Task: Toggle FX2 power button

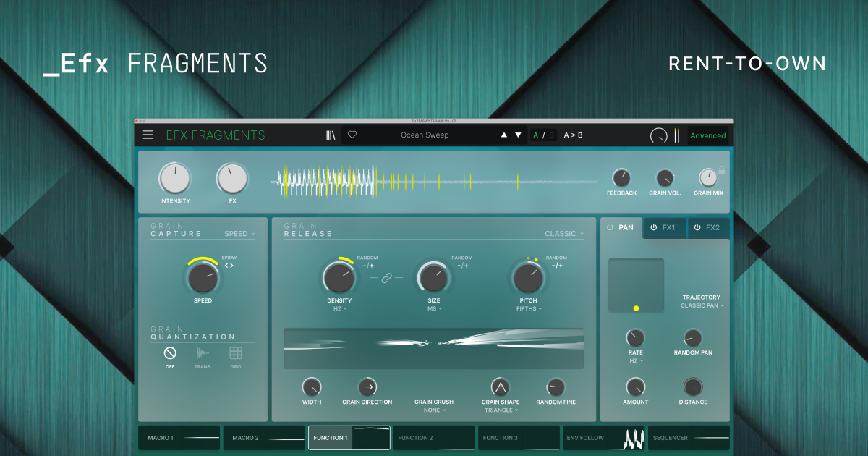Action: point(697,227)
